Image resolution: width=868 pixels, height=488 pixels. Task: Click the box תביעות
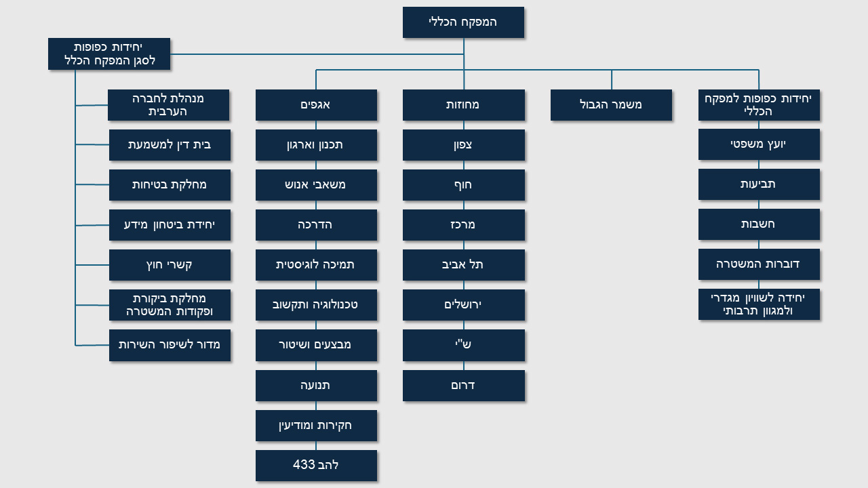coord(759,184)
